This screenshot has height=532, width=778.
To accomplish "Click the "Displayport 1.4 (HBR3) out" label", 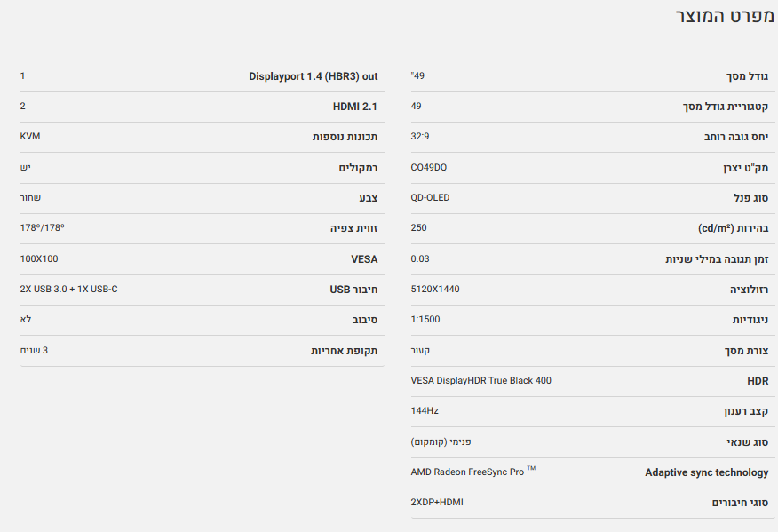I will pyautogui.click(x=313, y=77).
